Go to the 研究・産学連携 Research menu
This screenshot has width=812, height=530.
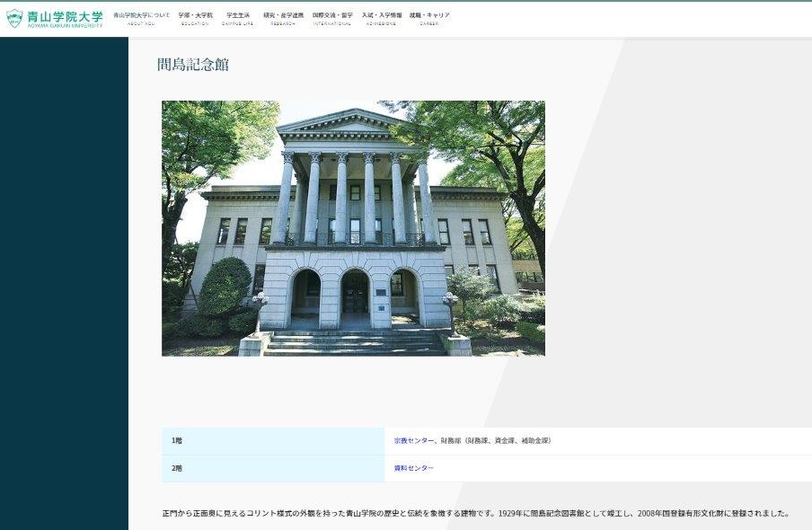283,18
